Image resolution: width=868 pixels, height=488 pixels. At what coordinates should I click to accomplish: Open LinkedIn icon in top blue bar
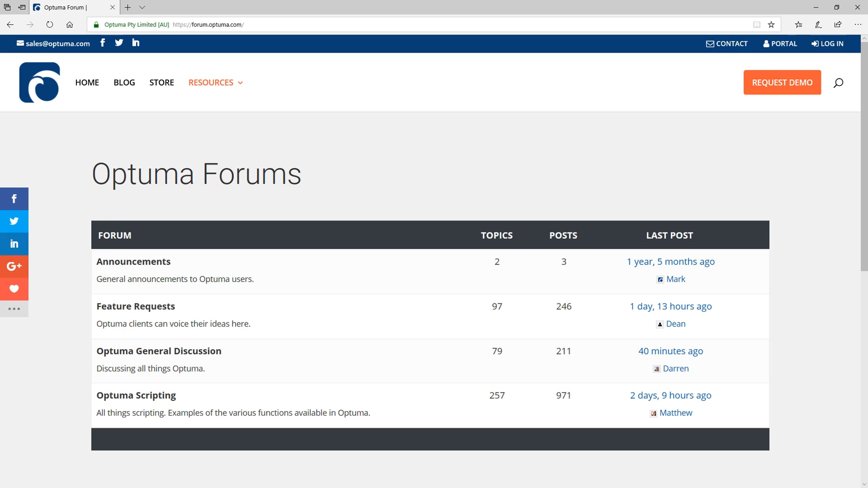pyautogui.click(x=136, y=43)
